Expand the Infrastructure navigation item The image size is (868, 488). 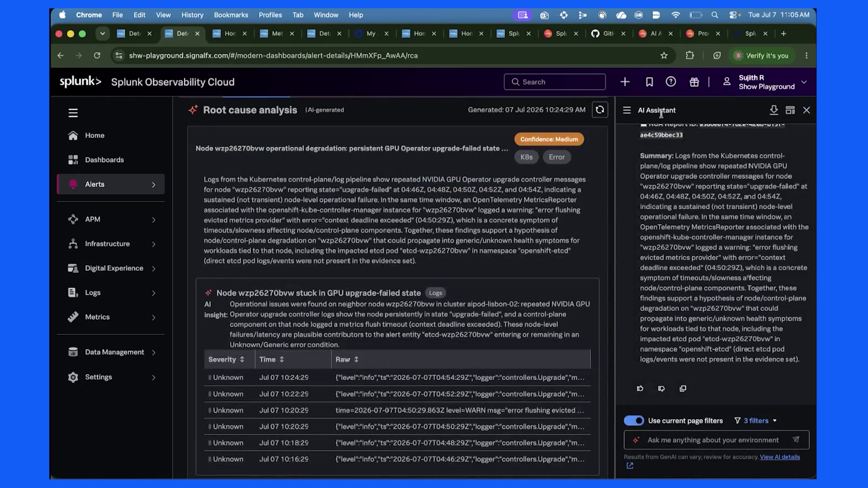(111, 244)
